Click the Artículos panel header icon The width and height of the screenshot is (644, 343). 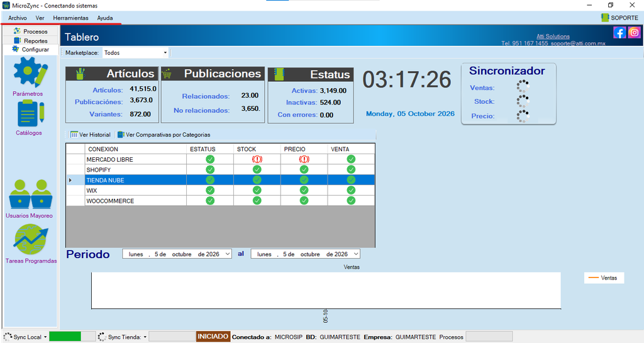80,74
